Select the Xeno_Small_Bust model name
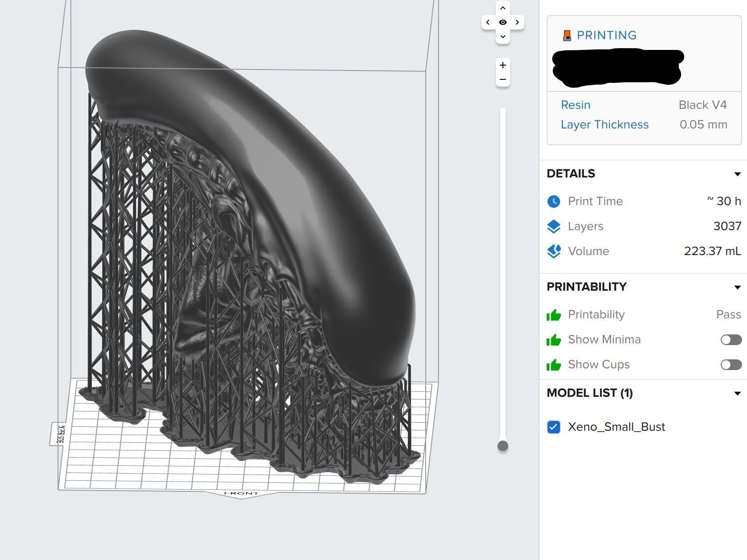The height and width of the screenshot is (560, 747). click(x=616, y=427)
